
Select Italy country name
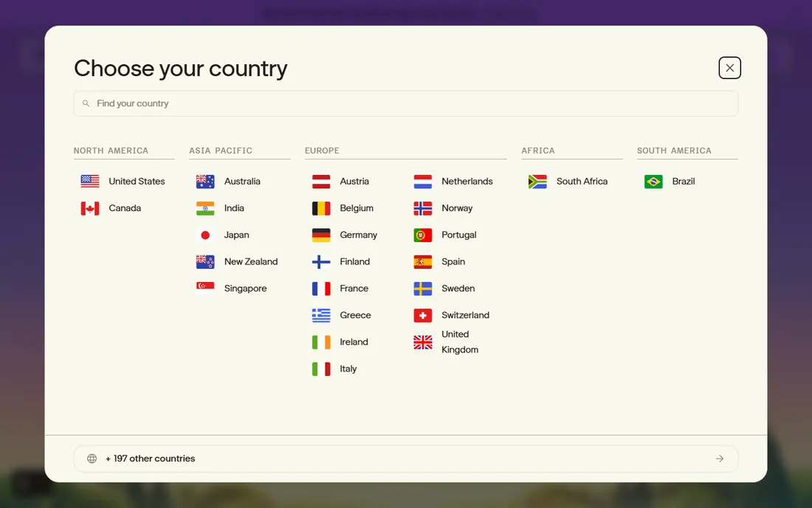348,368
